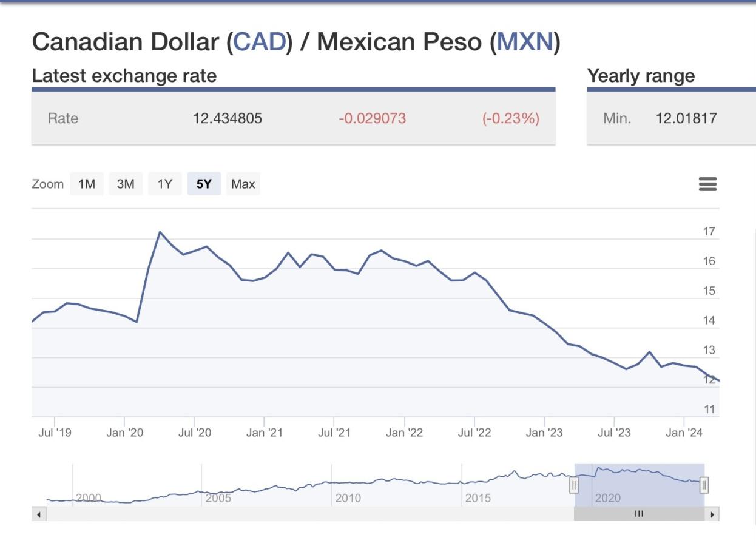Open the MXN currency link

(x=525, y=42)
